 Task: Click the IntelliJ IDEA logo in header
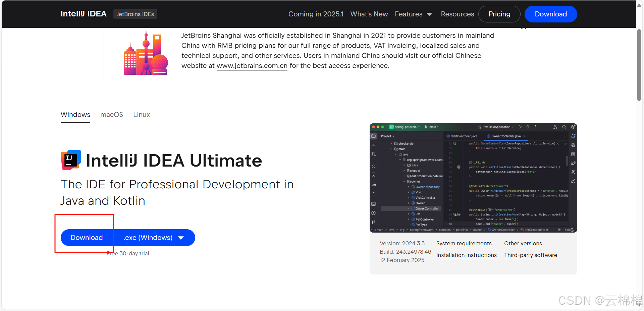tap(84, 14)
